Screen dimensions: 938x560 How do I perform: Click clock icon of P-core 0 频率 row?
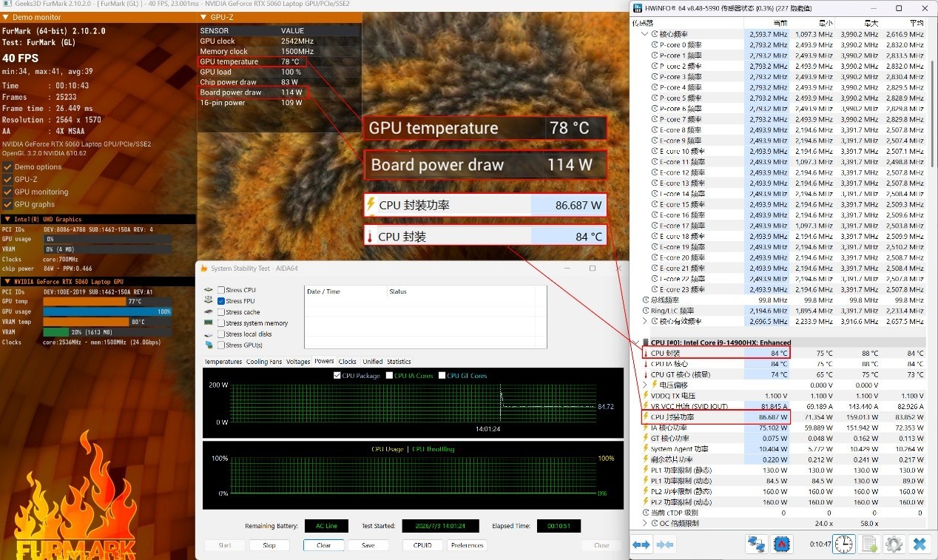click(655, 44)
